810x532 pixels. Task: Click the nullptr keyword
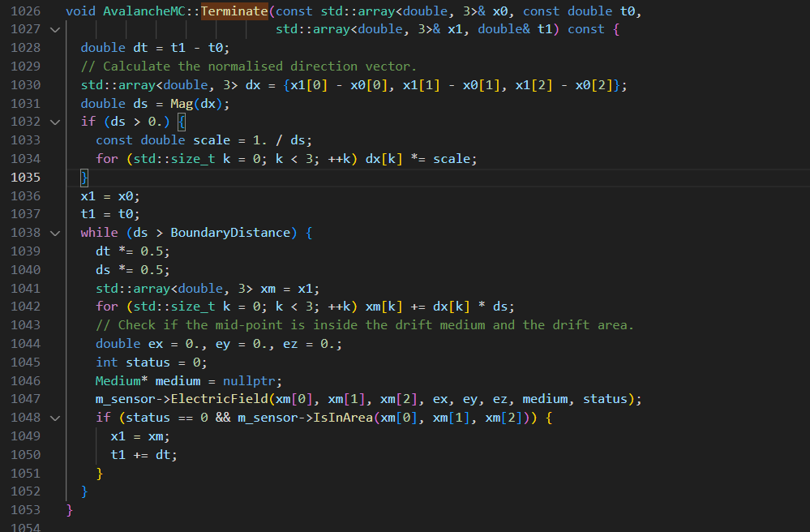click(x=243, y=380)
